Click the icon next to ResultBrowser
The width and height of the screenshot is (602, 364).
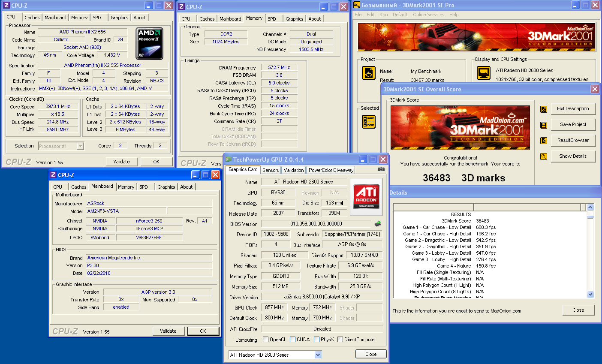tap(544, 141)
